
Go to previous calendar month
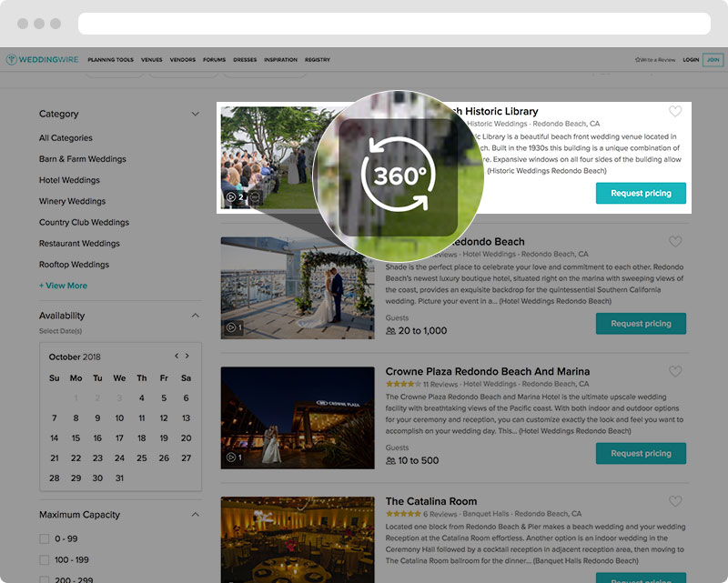(x=177, y=356)
